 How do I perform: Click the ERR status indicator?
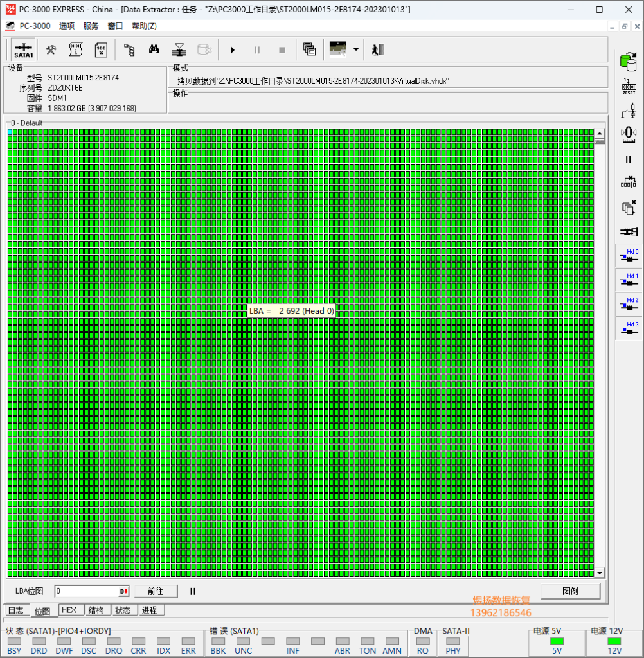pyautogui.click(x=188, y=641)
